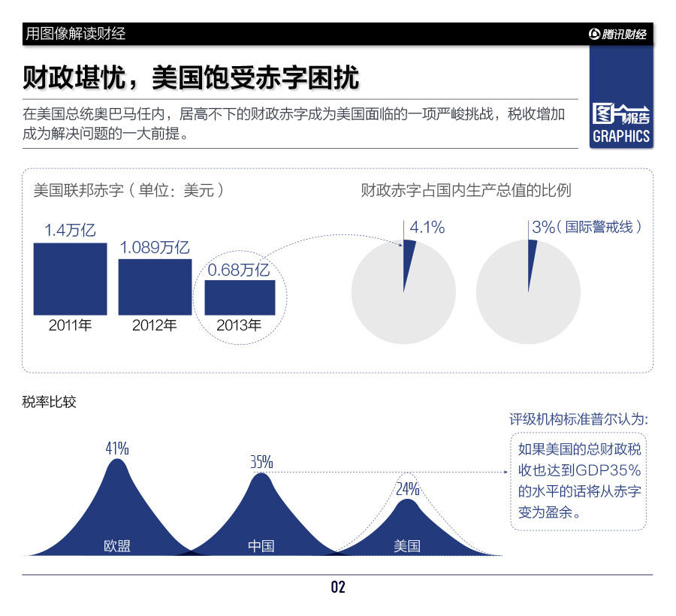Viewport: 676px width, 616px height.
Task: Click the 2011 deficit bar
Action: pos(70,279)
